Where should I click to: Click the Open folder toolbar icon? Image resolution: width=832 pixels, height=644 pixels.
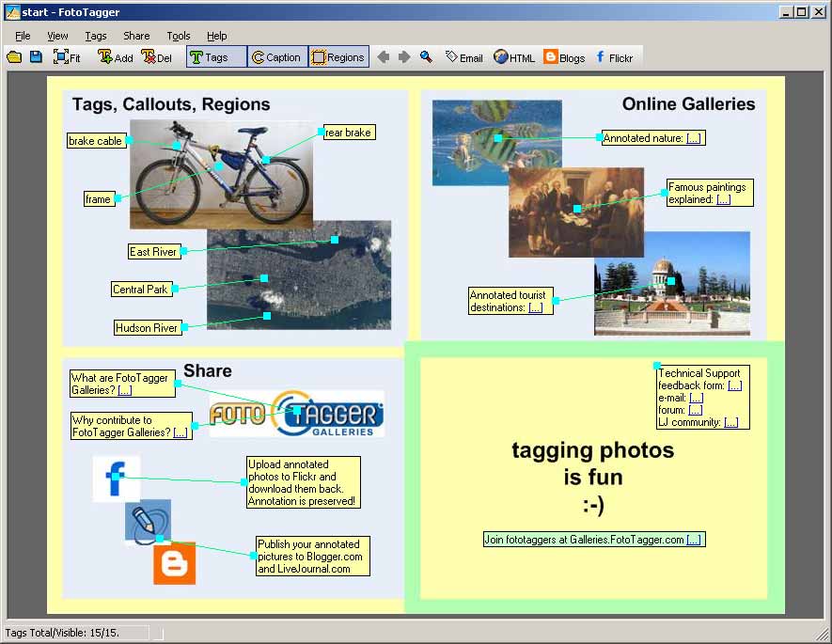(x=14, y=57)
